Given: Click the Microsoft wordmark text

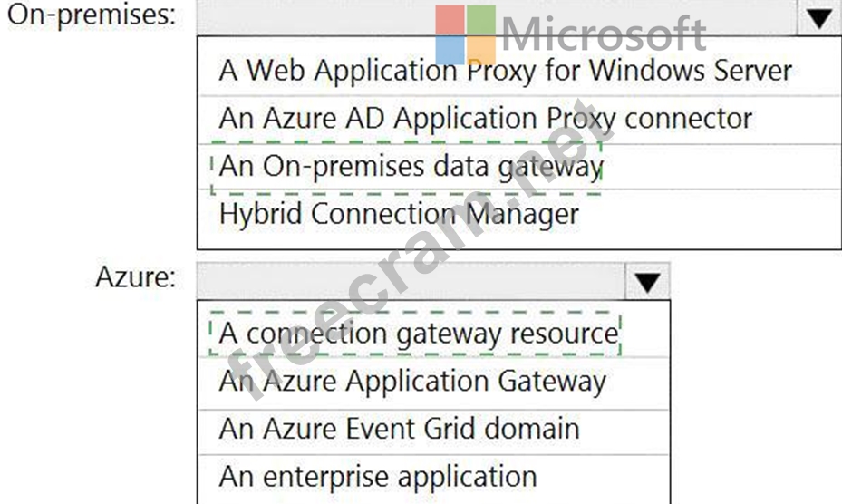Looking at the screenshot, I should 604,34.
